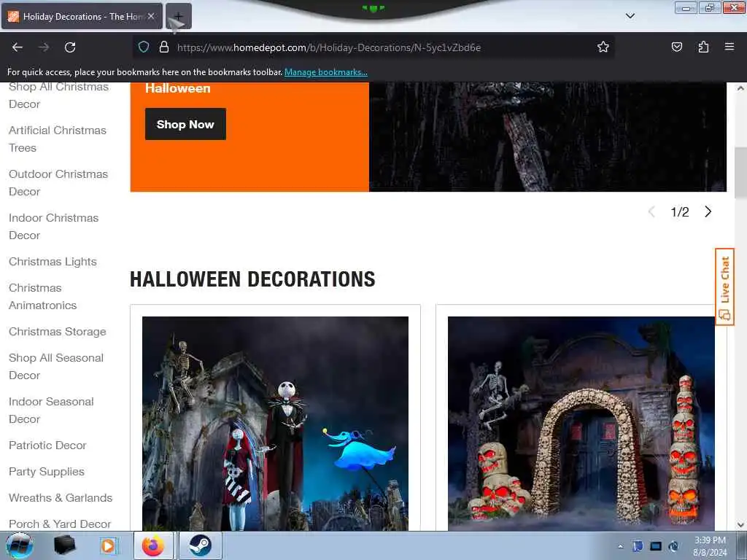
Task: Click the previous carousel slide arrow
Action: (651, 212)
